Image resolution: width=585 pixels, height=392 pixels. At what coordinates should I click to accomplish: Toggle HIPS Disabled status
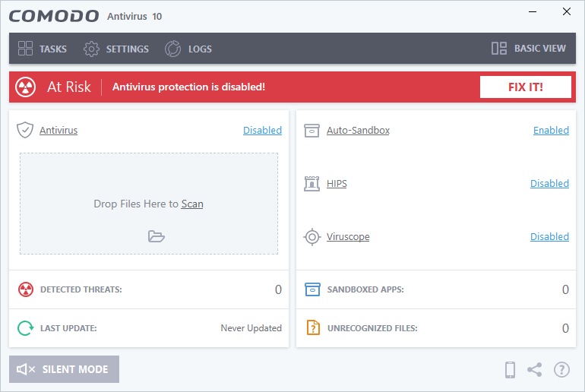549,184
